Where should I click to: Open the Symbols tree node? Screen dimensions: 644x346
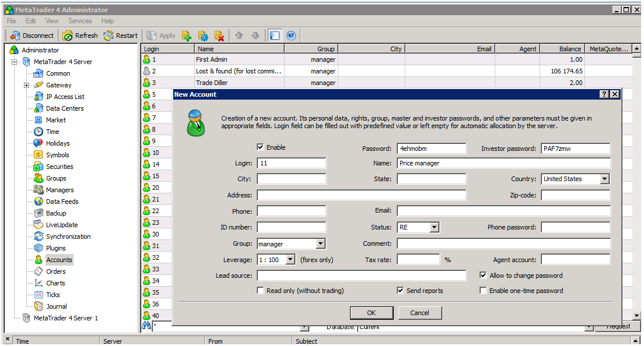57,155
